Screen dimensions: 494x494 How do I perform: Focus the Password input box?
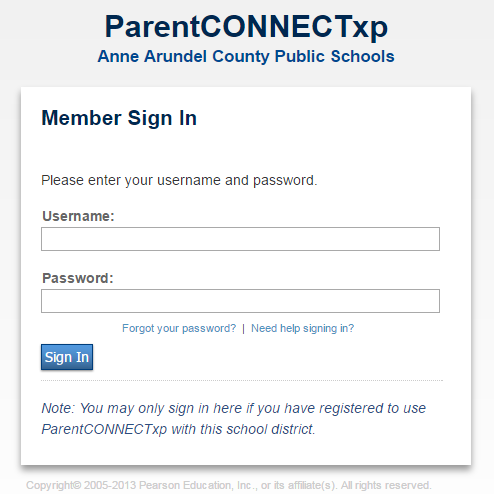coord(240,301)
